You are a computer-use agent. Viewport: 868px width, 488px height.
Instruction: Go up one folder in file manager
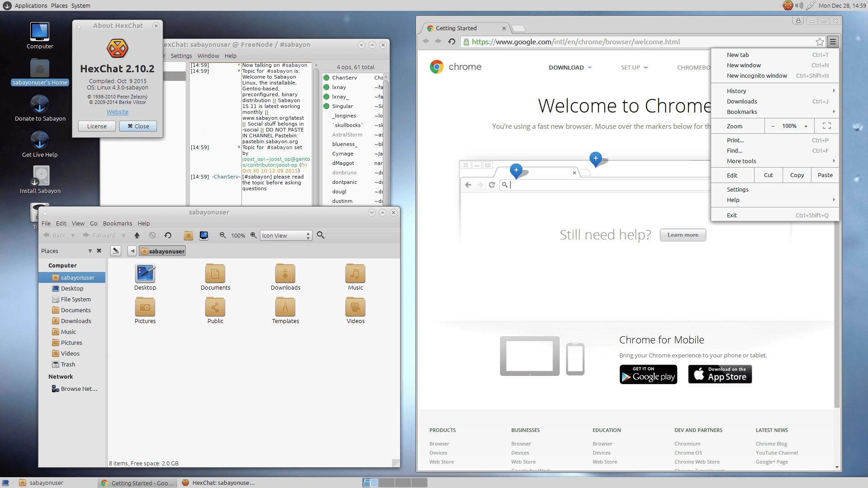(x=137, y=235)
